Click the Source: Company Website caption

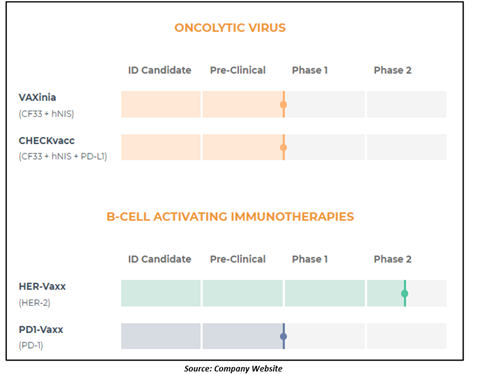click(x=233, y=369)
